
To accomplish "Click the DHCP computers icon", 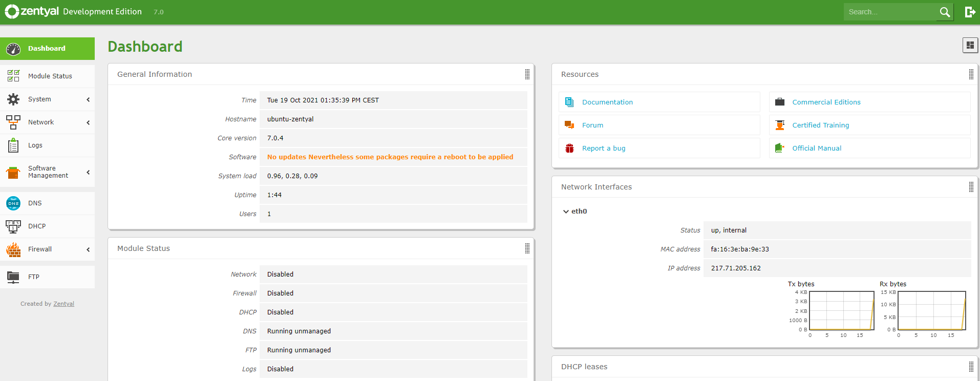I will 13,226.
